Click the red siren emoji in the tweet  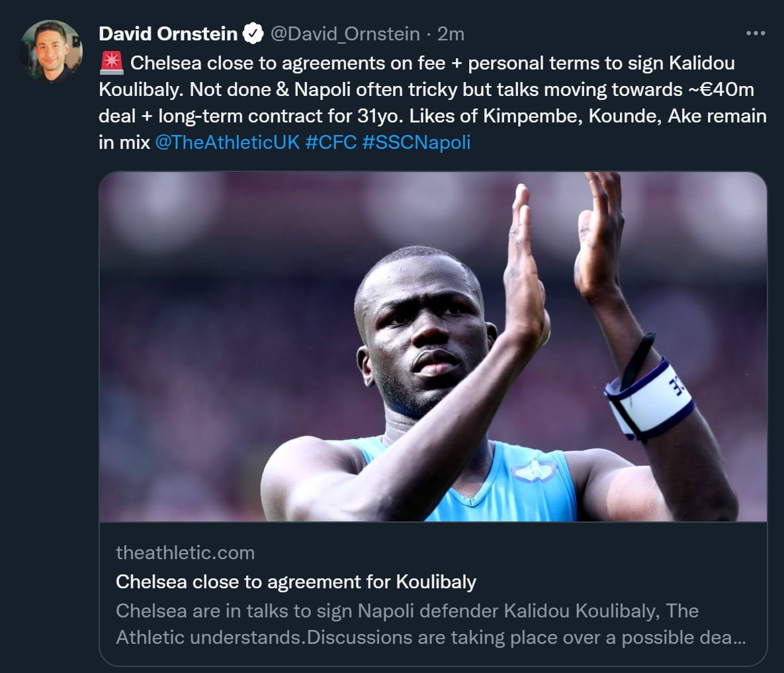(x=111, y=63)
